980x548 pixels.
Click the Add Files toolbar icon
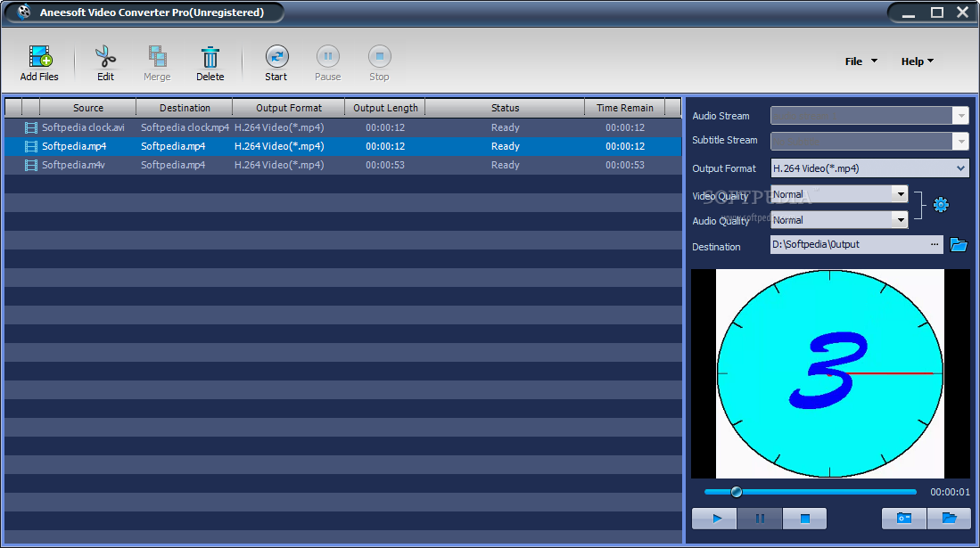pos(39,56)
